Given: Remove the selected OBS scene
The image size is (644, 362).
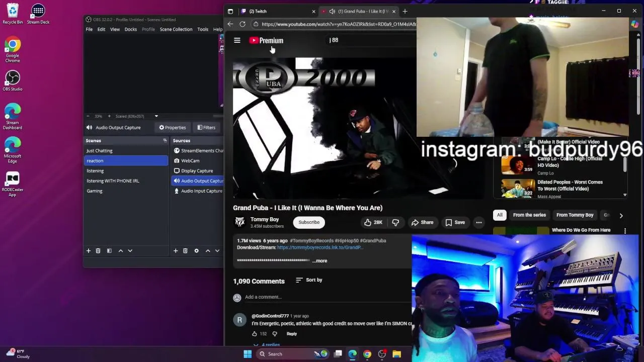Looking at the screenshot, I should (98, 251).
